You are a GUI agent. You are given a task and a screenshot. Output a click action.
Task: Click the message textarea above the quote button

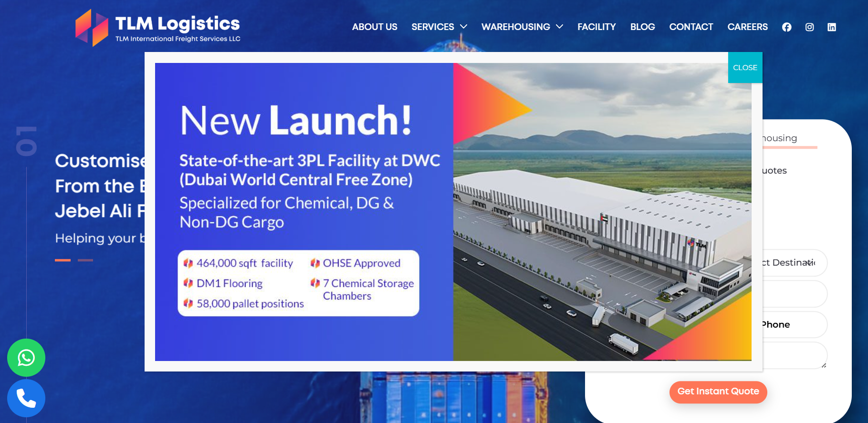coord(795,355)
